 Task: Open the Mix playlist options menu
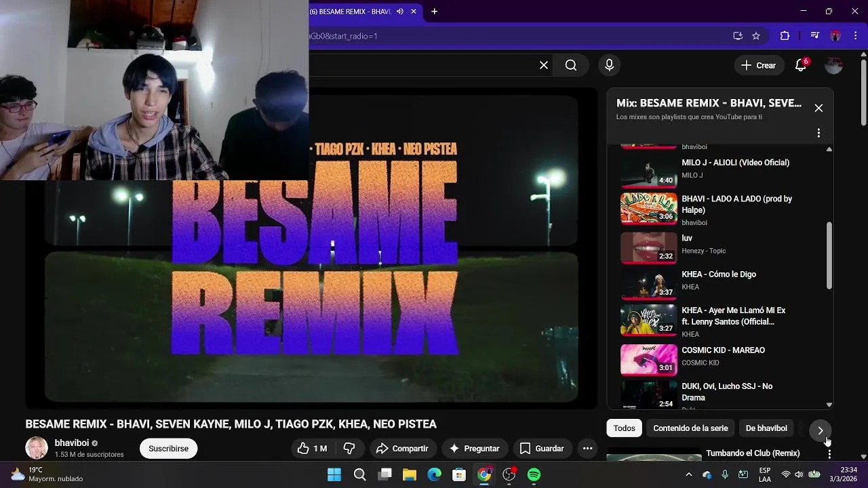point(818,133)
